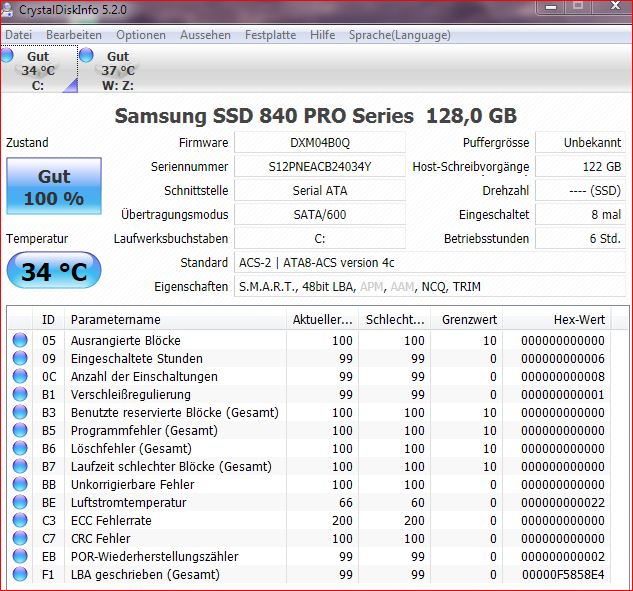
Task: Select the Unkorrigierbare Fehler text
Action: point(132,484)
